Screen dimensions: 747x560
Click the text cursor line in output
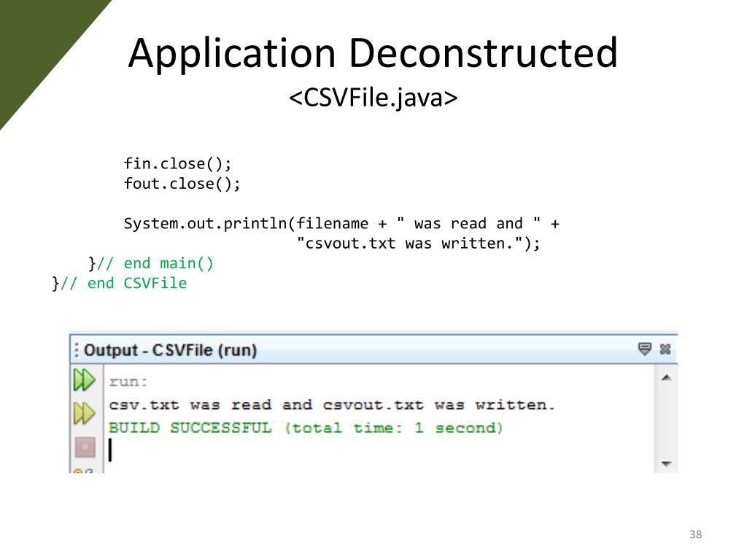coord(111,450)
